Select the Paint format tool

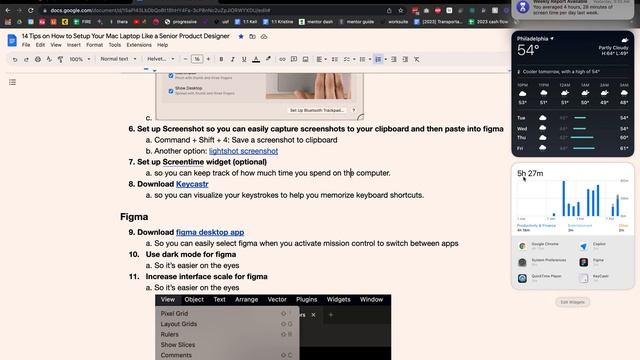click(60, 59)
